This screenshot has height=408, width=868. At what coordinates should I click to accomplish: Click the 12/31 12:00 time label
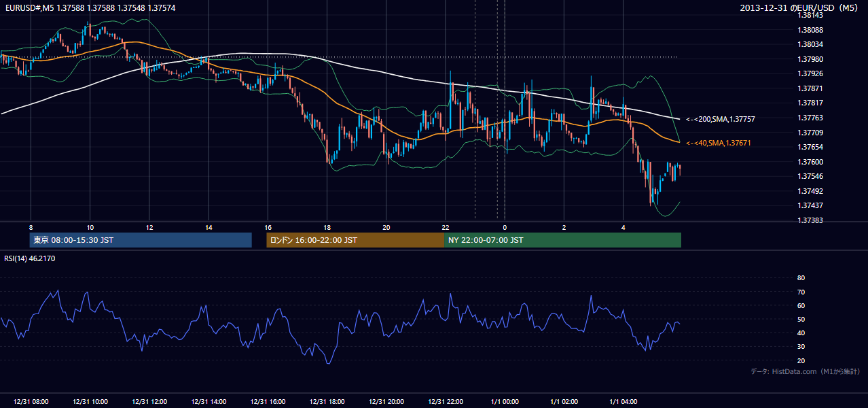click(149, 401)
